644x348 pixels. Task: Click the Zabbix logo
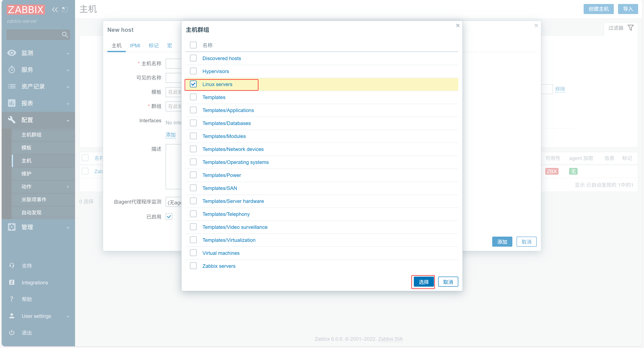[x=26, y=9]
